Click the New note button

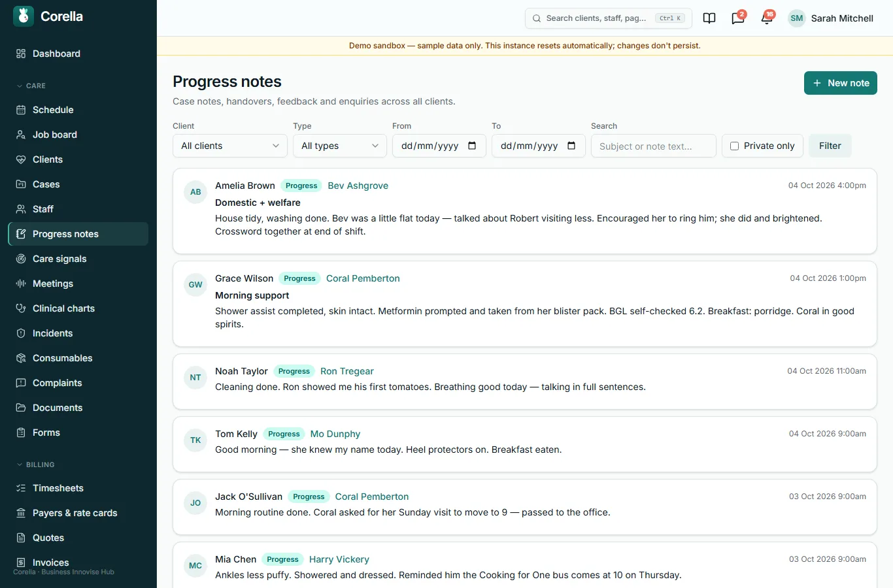tap(841, 83)
